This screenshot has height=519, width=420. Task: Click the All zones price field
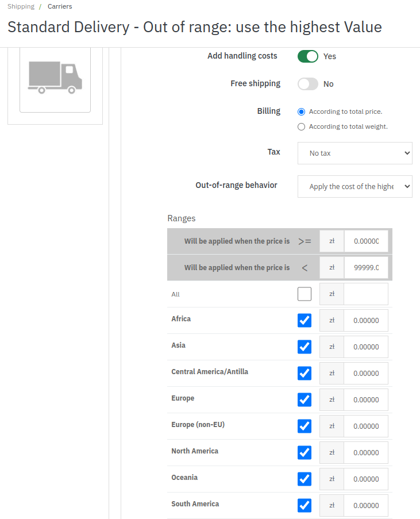point(366,294)
